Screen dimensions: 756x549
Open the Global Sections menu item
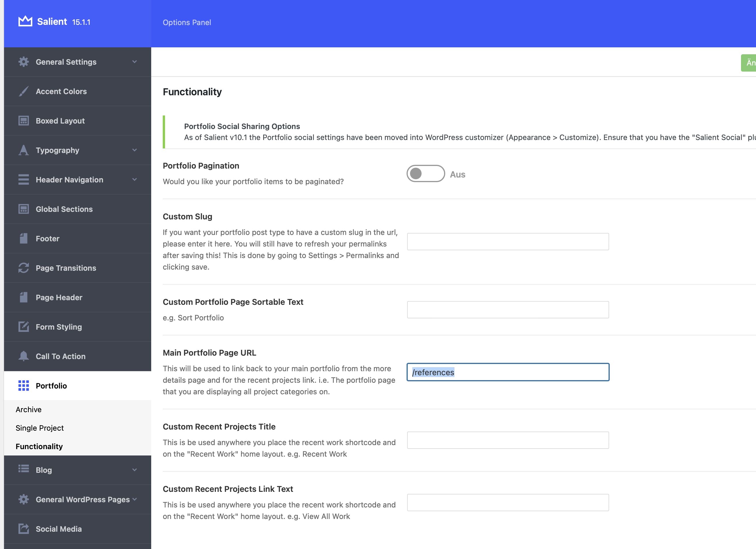coord(77,209)
